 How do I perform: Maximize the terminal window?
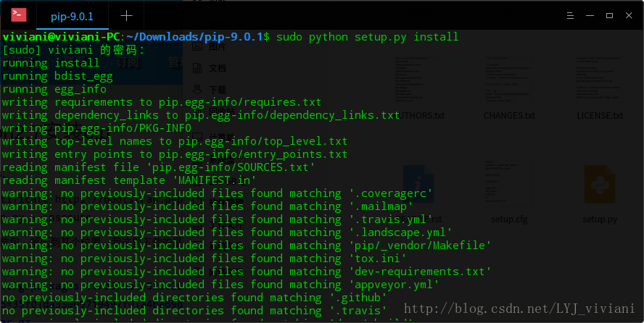pos(609,16)
